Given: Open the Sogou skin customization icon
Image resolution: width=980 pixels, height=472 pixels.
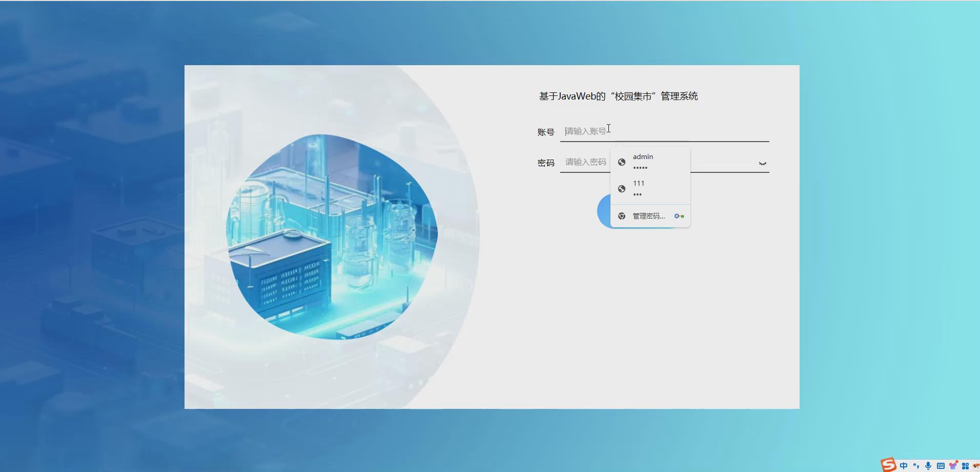Looking at the screenshot, I should (953, 465).
